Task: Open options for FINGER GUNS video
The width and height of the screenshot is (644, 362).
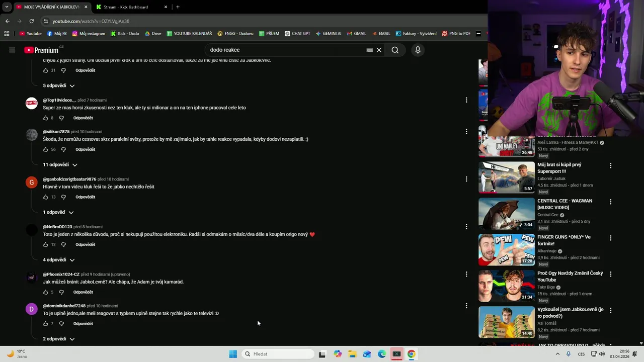Action: [x=611, y=238]
